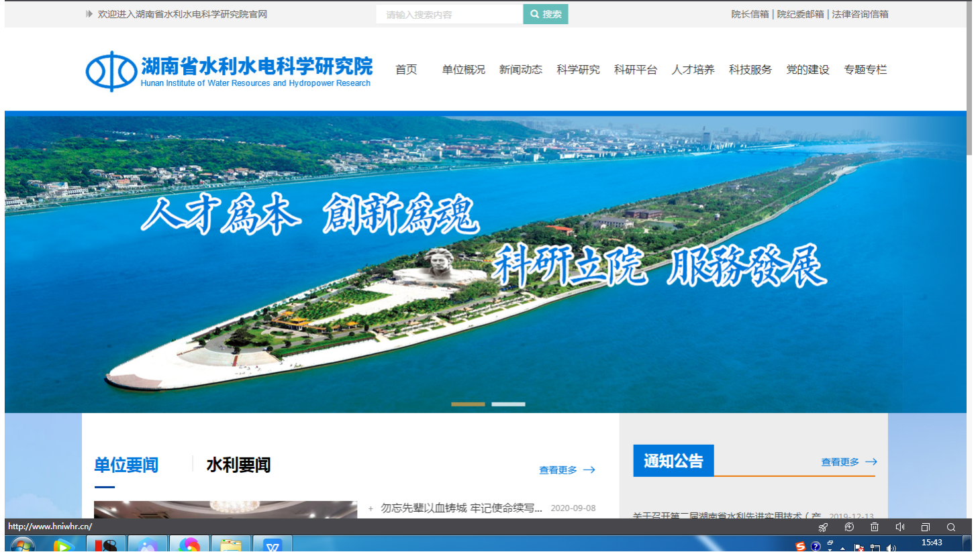Switch to the 水利要闻 news tab
This screenshot has width=980, height=552.
coord(238,465)
